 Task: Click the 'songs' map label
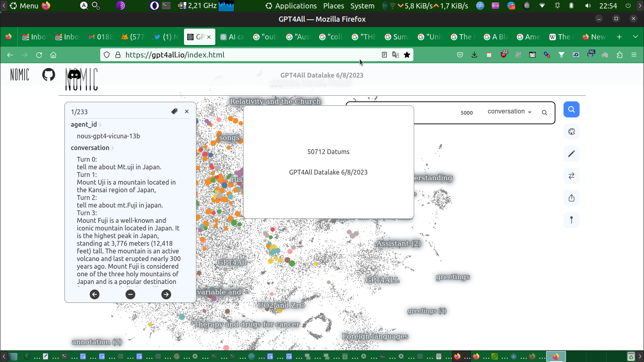(x=229, y=138)
